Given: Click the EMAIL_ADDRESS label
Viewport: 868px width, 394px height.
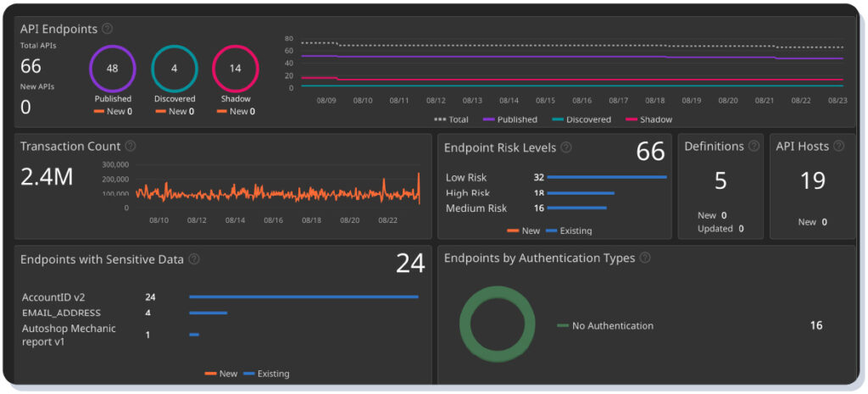Looking at the screenshot, I should 61,314.
